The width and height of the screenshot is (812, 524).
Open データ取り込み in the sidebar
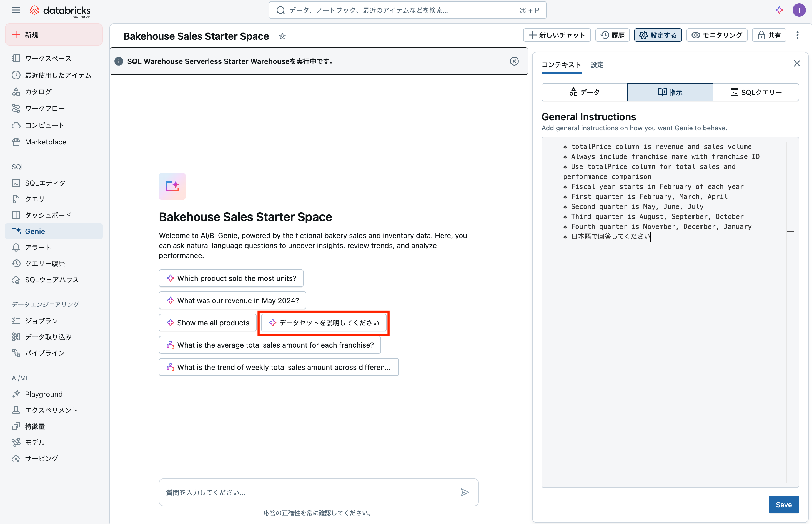54,337
